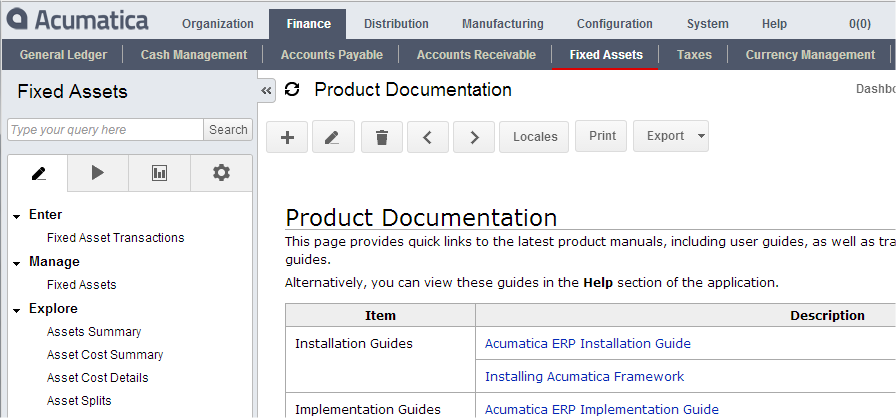Click the Implementation Guides table cell
This screenshot has height=418, width=896.
tap(381, 406)
